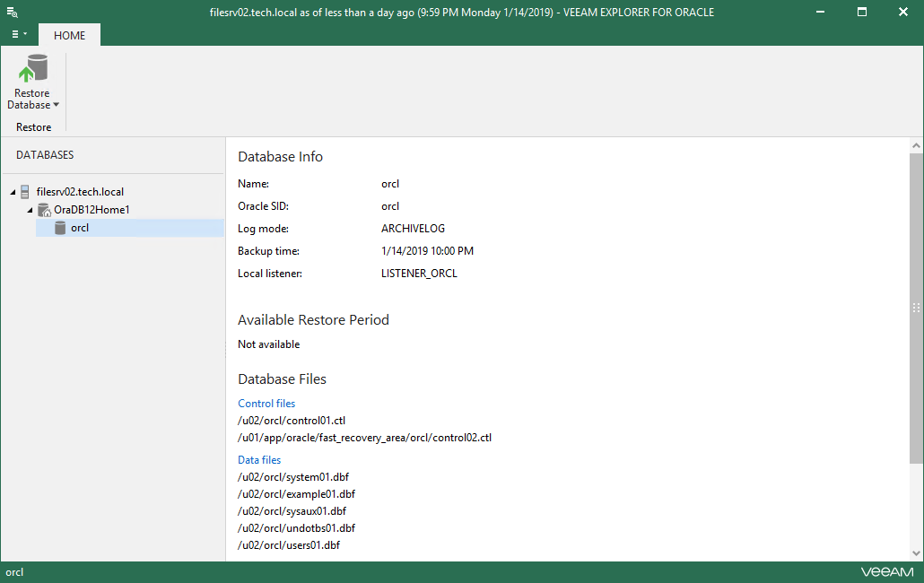Click the /u02/orcl/sysaux01.dbf file path
The width and height of the screenshot is (924, 583).
[292, 511]
